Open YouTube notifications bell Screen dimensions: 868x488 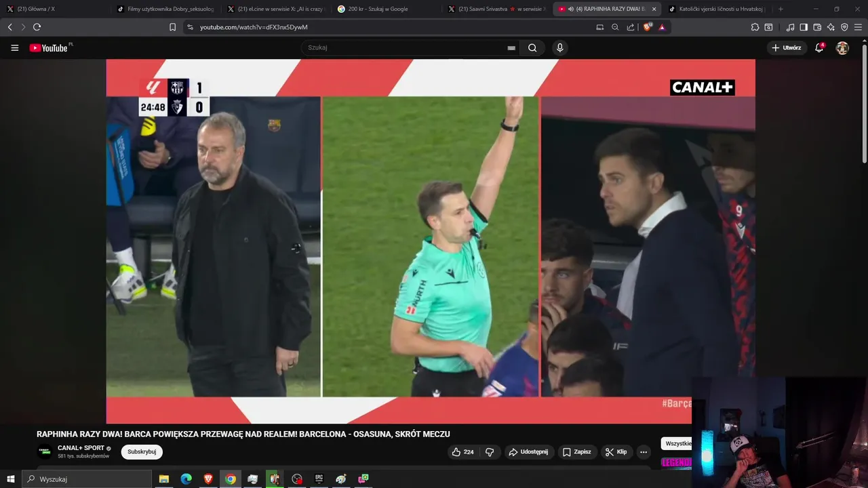pos(819,47)
